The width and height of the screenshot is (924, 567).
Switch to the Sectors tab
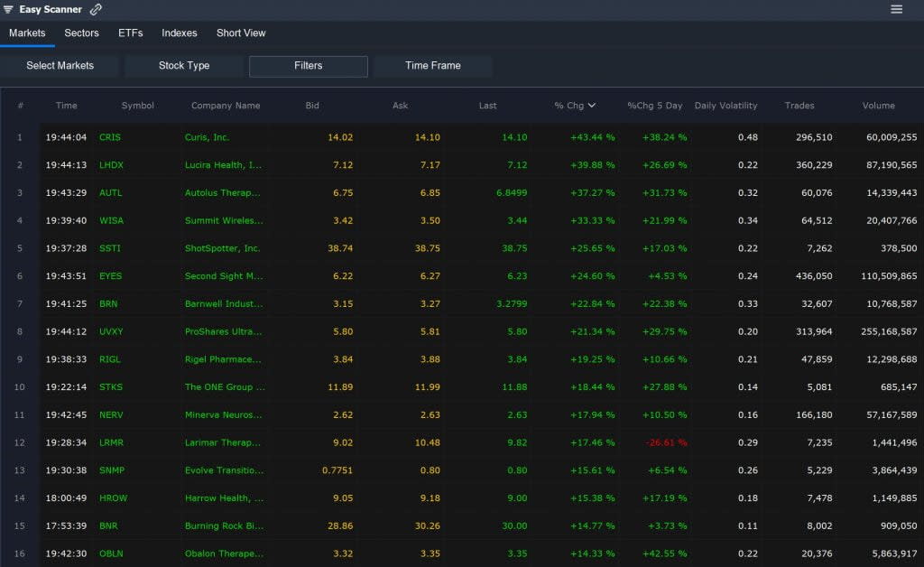point(81,33)
